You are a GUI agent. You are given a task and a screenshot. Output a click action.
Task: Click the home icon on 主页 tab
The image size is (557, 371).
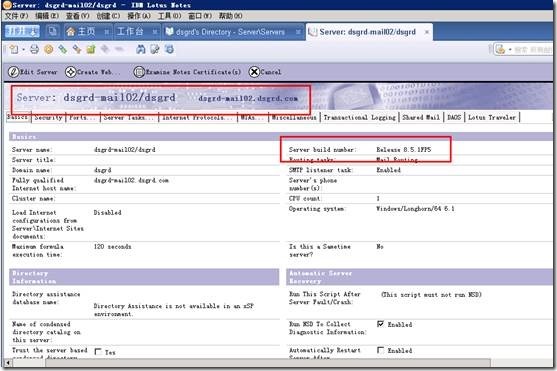click(x=71, y=32)
